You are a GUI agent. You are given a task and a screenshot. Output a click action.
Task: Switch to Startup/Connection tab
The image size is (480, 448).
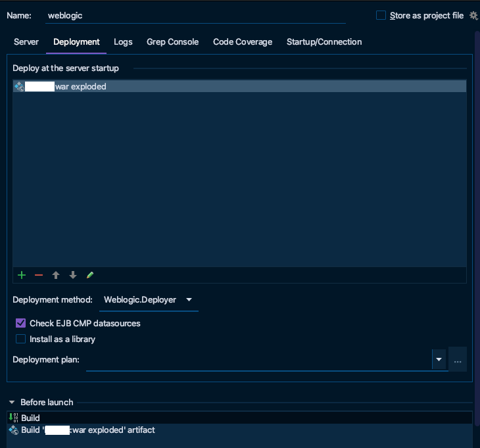click(x=324, y=42)
